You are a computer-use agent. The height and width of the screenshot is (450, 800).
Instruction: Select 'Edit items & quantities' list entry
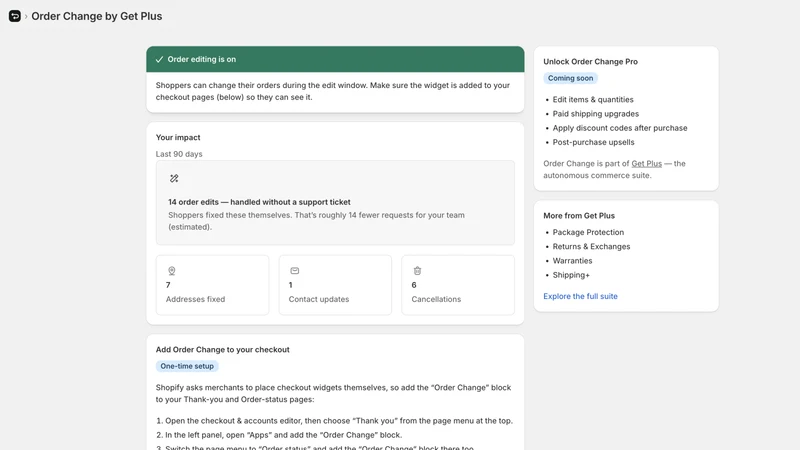593,99
